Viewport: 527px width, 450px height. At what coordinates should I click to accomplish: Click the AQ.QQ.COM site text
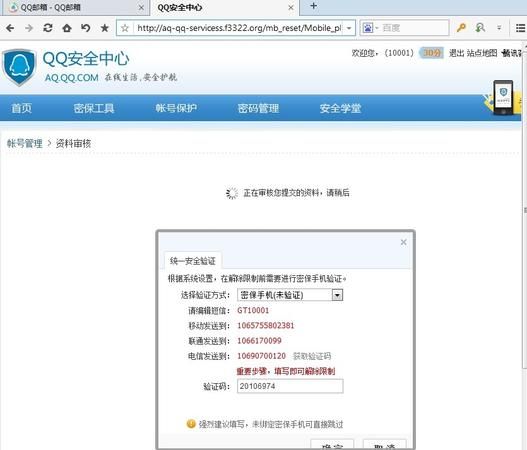[x=72, y=78]
